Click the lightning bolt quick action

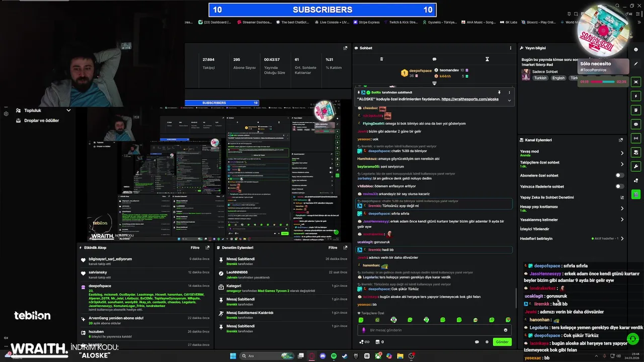pyautogui.click(x=636, y=96)
